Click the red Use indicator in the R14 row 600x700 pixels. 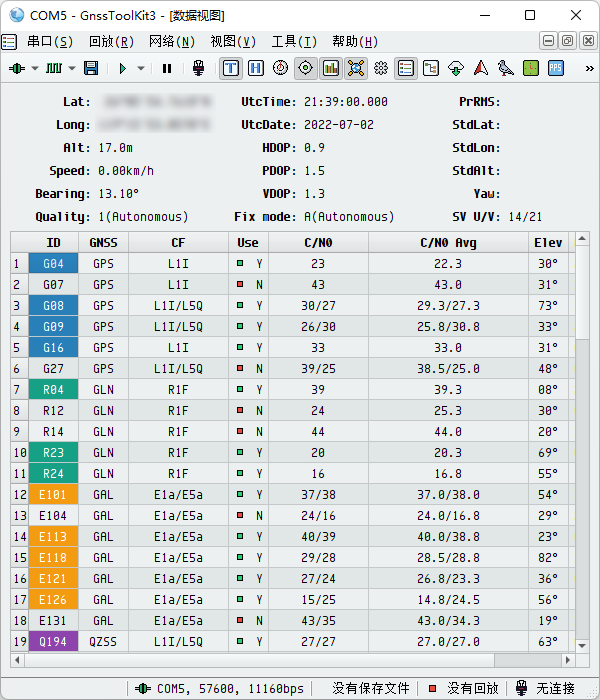(x=240, y=431)
